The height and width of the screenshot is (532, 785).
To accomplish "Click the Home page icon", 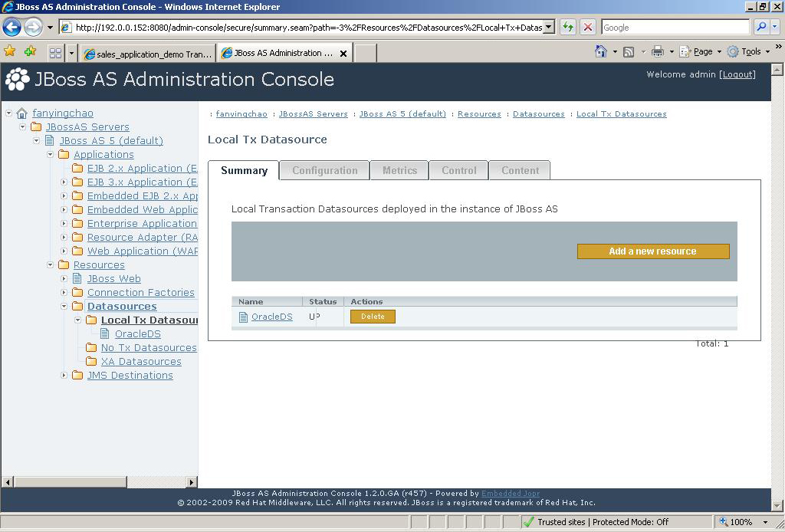I will coord(601,51).
